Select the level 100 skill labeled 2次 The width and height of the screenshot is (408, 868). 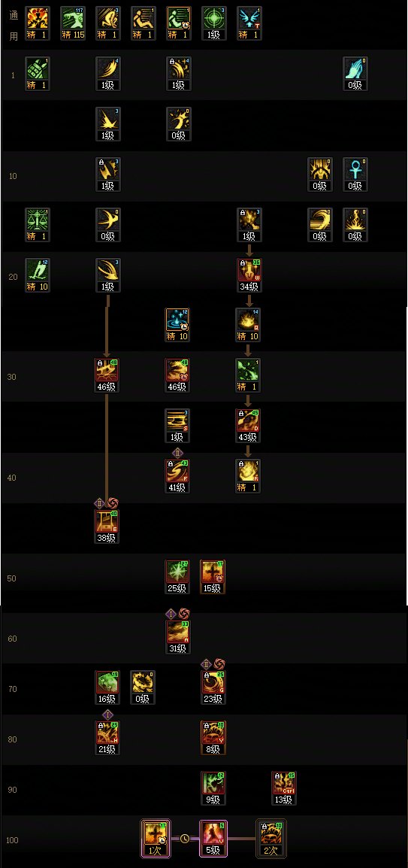pos(271,839)
